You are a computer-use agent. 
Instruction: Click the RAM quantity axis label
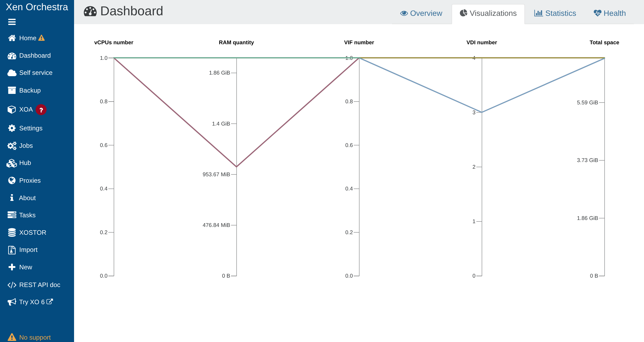(236, 42)
